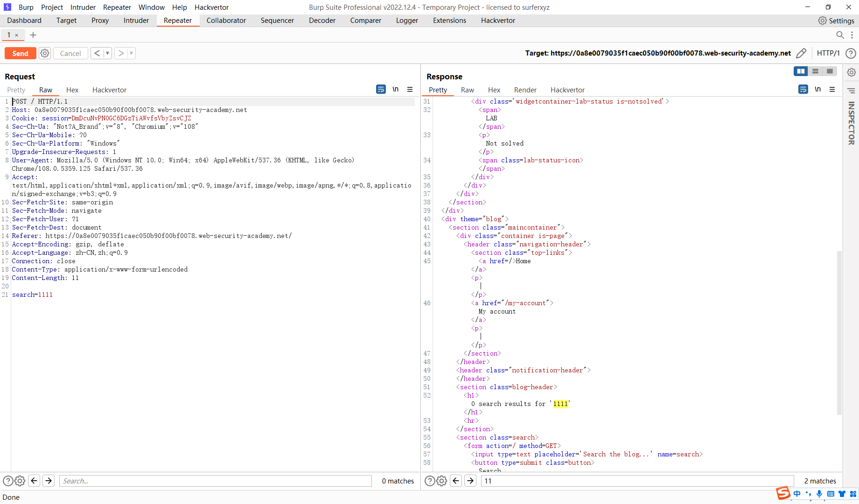Open the Collaborator tab
The height and width of the screenshot is (504, 859).
[226, 21]
